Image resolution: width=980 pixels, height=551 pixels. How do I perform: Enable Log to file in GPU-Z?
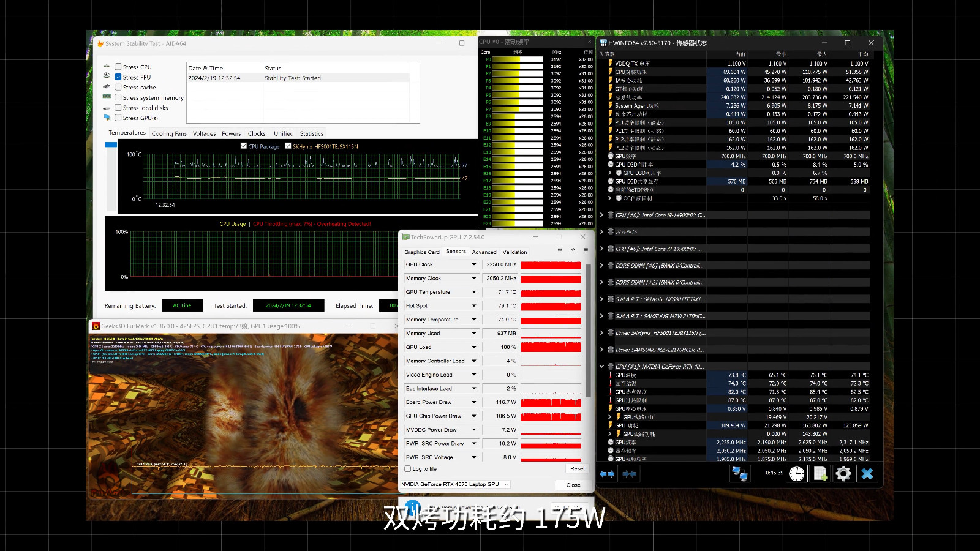[408, 469]
